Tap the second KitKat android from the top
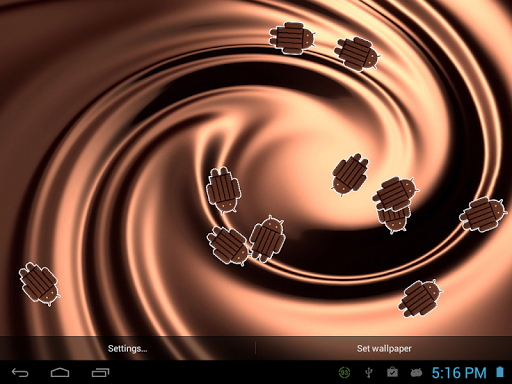Image resolution: width=512 pixels, height=384 pixels. click(x=357, y=54)
